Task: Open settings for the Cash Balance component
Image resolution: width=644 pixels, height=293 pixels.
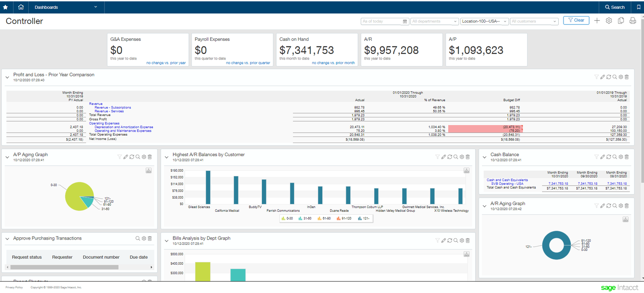Action: (x=621, y=157)
